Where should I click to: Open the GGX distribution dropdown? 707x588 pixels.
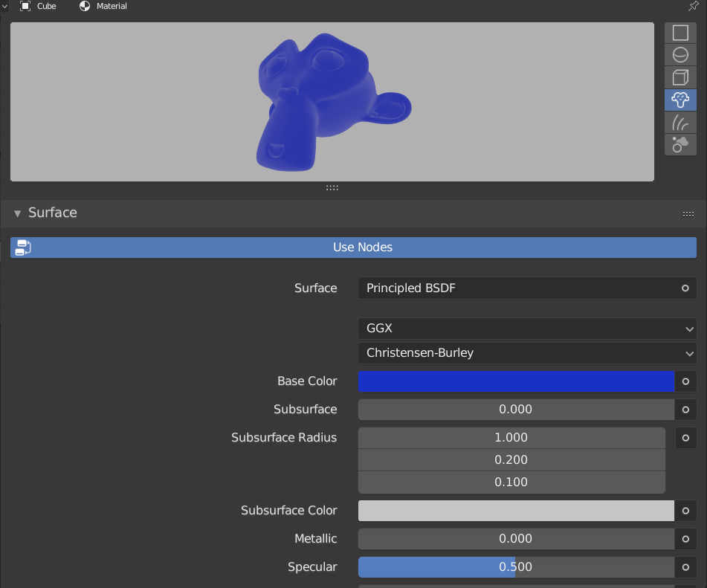(x=527, y=329)
